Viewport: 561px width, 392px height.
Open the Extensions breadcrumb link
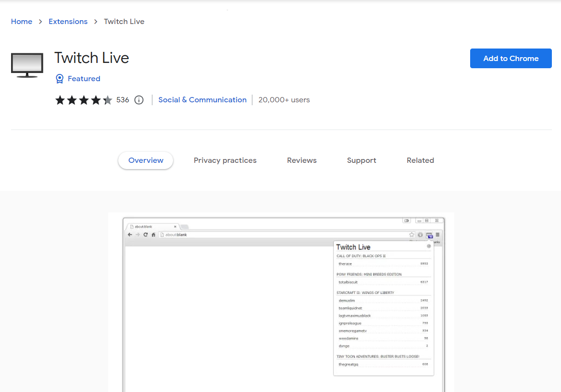tap(68, 21)
